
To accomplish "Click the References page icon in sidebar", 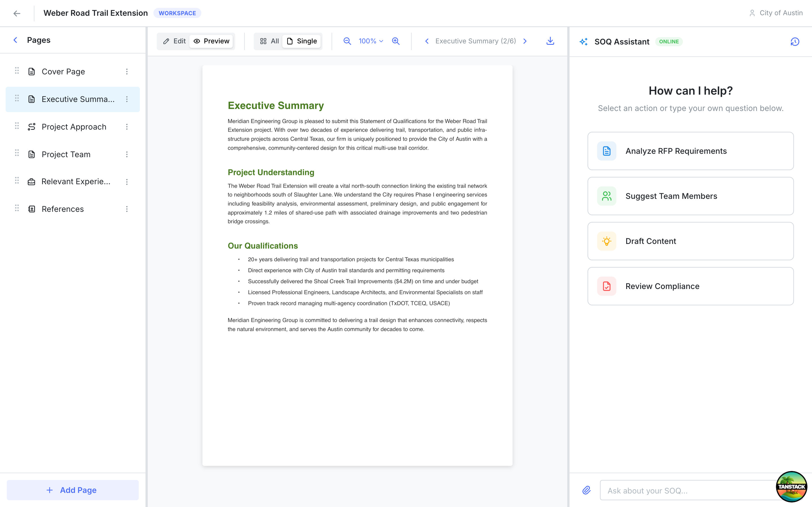I will 32,208.
